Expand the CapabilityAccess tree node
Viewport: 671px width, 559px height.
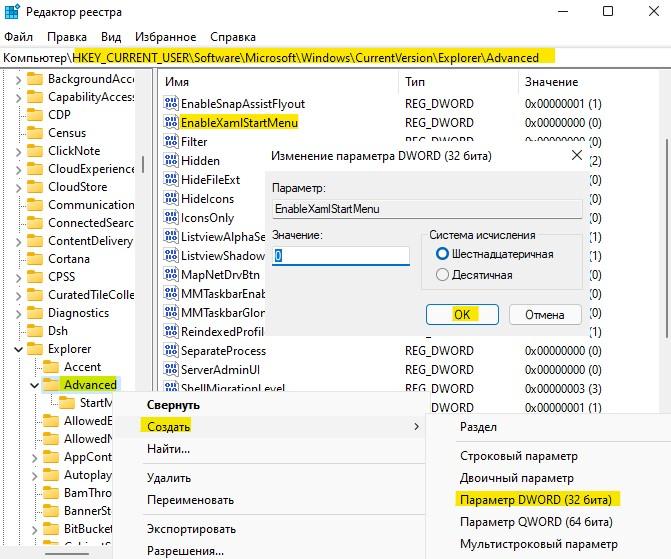(x=18, y=98)
